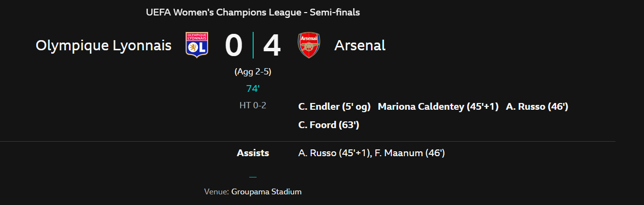Click Arsenal's score of 4
Viewport: 644px width, 205px height.
click(272, 45)
